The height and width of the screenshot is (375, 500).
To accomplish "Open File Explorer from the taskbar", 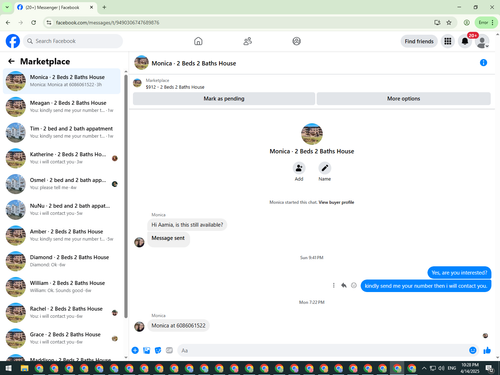I will click(24, 368).
